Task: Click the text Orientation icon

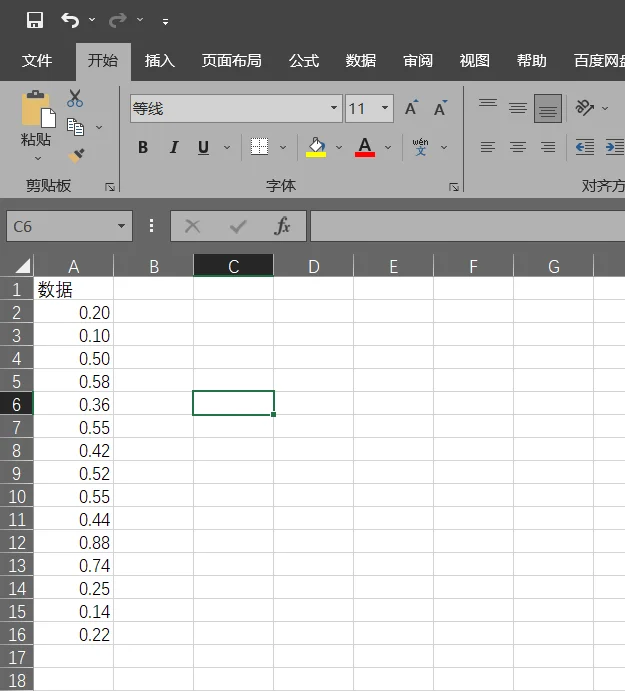Action: pos(584,108)
